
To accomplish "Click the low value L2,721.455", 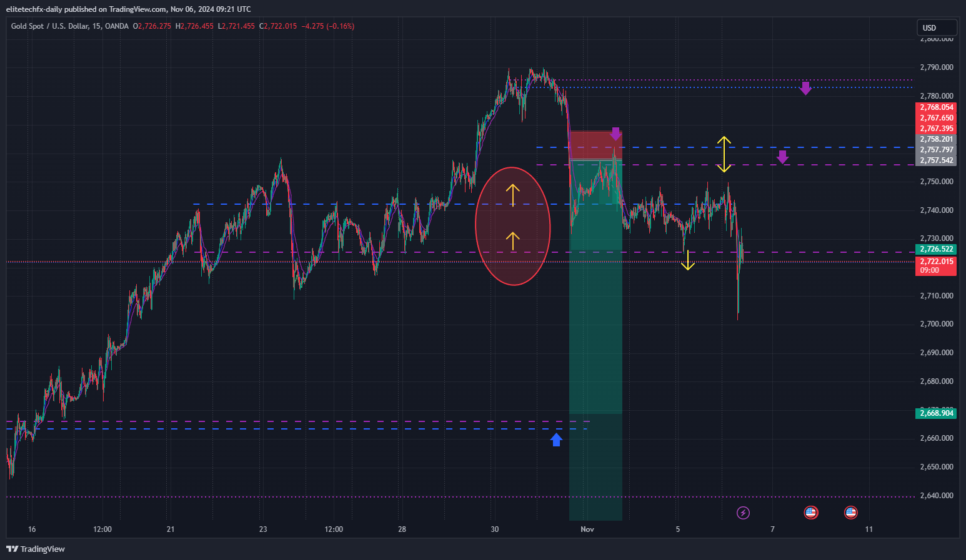I will tap(236, 26).
